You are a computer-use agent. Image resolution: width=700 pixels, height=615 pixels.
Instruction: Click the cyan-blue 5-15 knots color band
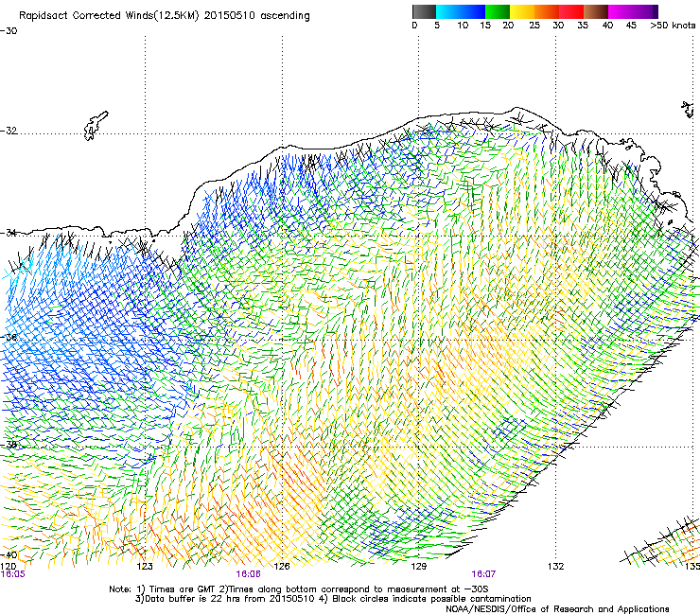[x=461, y=11]
